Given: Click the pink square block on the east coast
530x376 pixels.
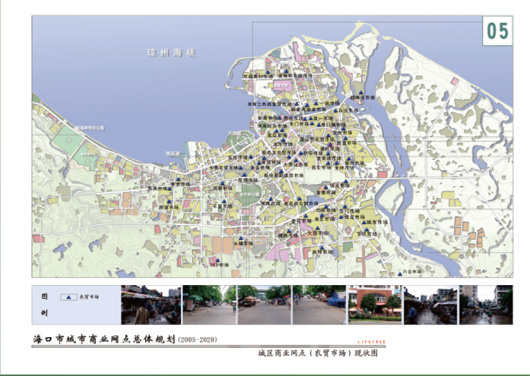Looking at the screenshot, I should click(455, 81).
